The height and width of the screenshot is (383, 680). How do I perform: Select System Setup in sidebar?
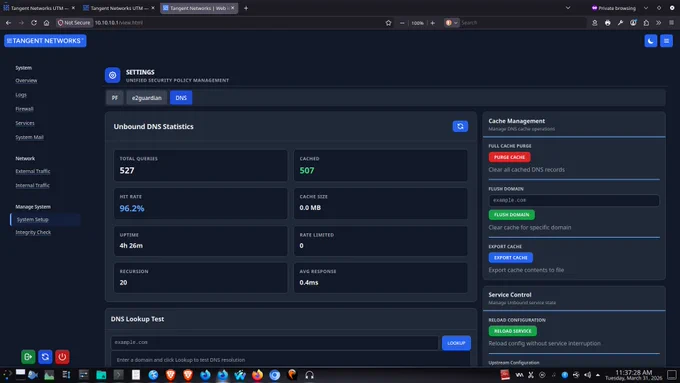[45, 219]
